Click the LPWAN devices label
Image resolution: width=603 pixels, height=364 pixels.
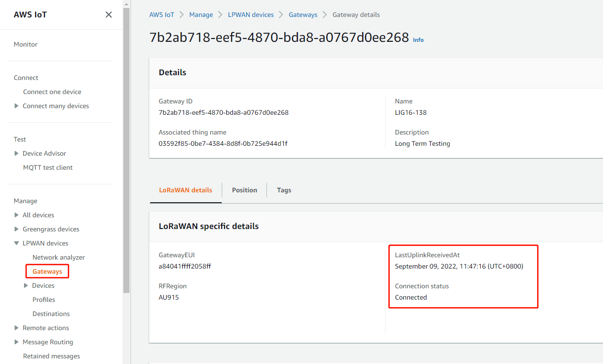[x=45, y=243]
